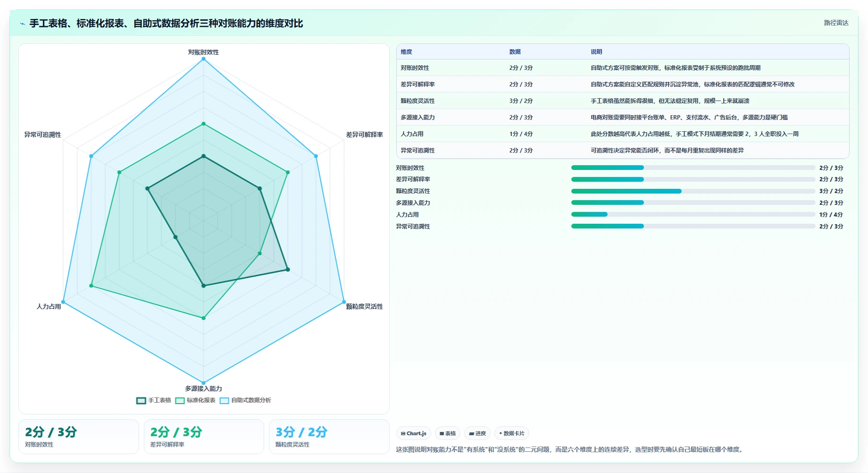Click the 1分 / 4分 value in the table
The image size is (868, 473).
[521, 134]
